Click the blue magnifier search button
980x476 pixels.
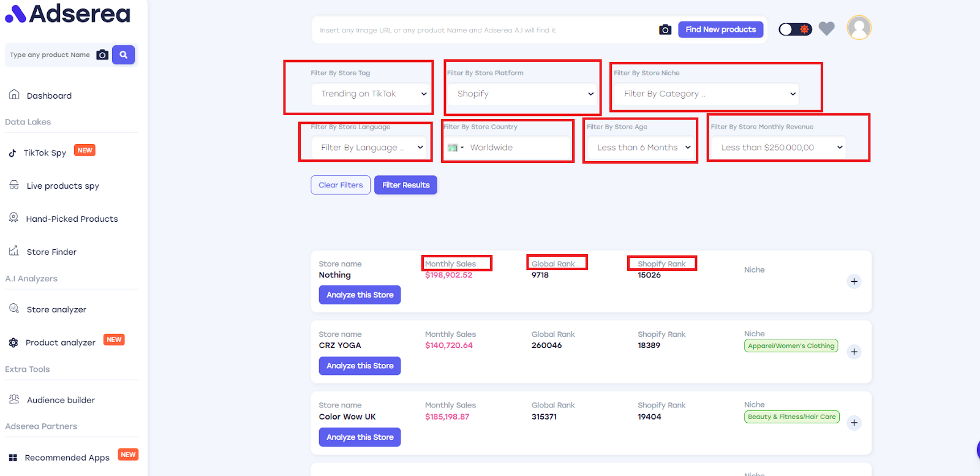pos(123,55)
